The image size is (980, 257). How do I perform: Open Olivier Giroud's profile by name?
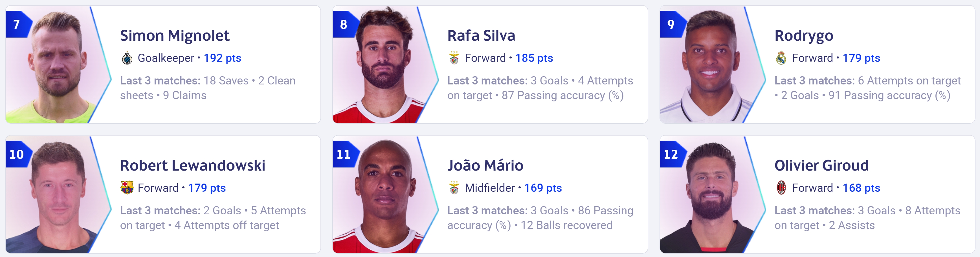point(822,165)
